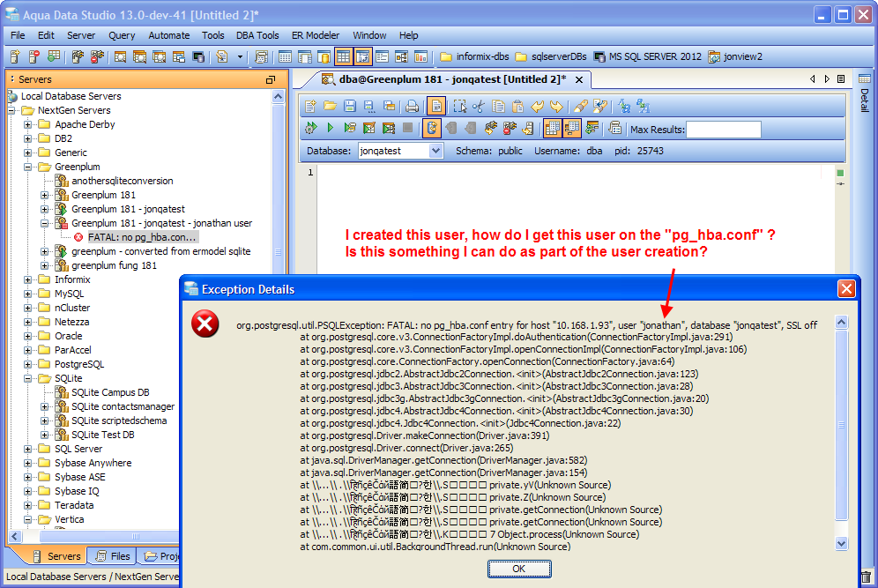Collapse the SQLite folder node

(27, 378)
